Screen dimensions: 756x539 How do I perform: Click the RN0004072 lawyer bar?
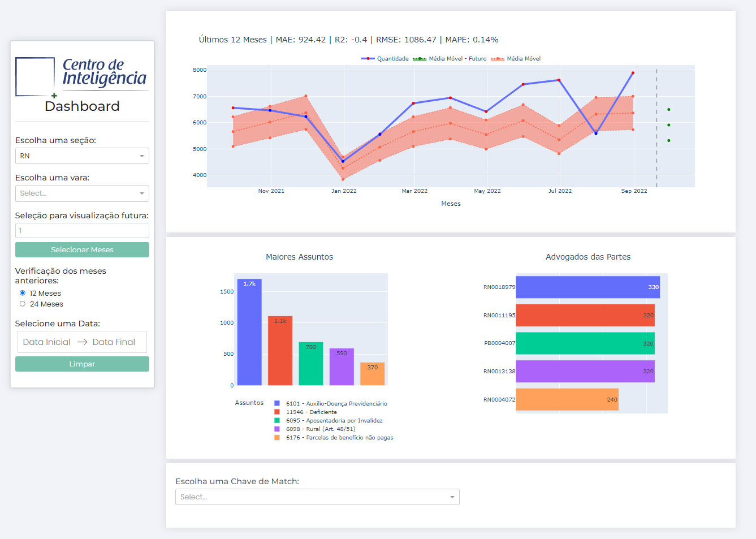[567, 399]
